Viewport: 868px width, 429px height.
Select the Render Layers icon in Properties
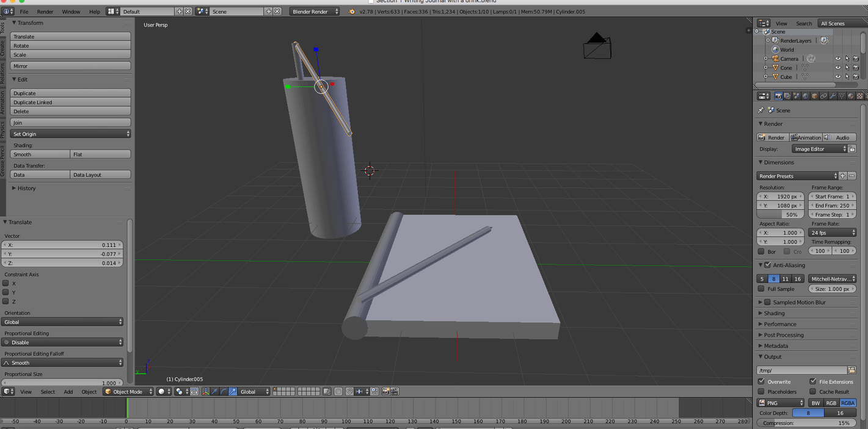click(x=788, y=96)
